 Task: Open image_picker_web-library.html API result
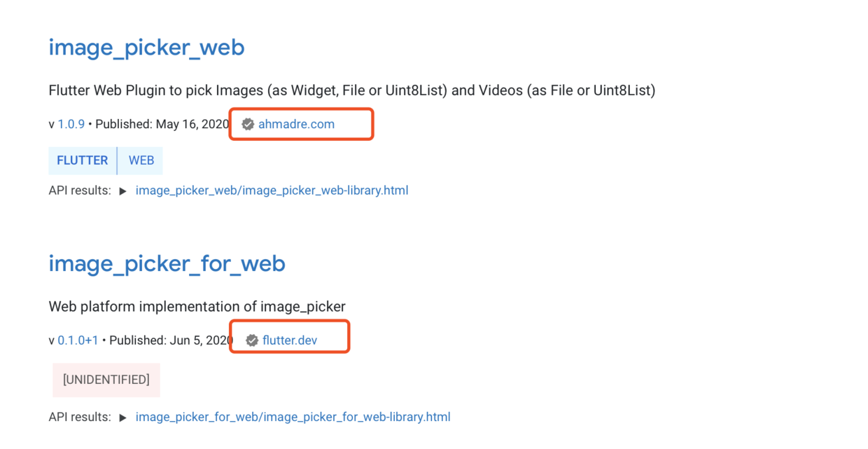(x=272, y=191)
